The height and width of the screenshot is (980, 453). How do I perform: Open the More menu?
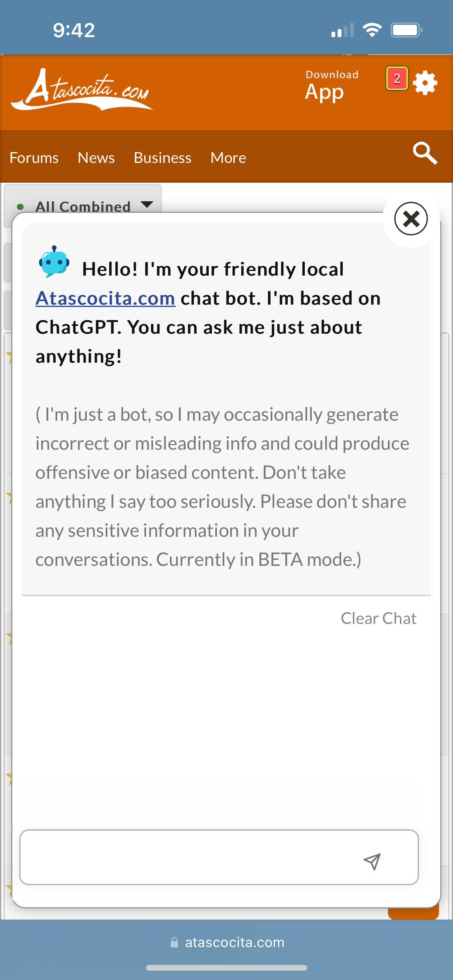click(x=228, y=158)
